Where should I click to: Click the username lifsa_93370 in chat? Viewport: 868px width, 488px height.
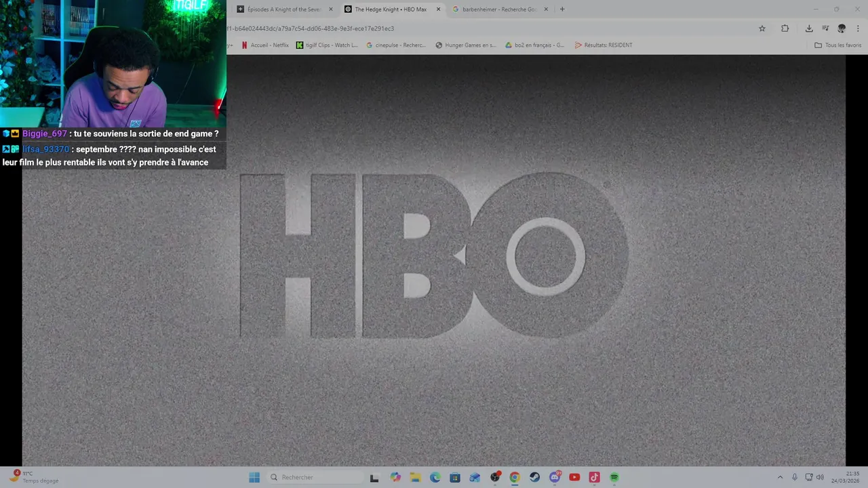tap(46, 149)
